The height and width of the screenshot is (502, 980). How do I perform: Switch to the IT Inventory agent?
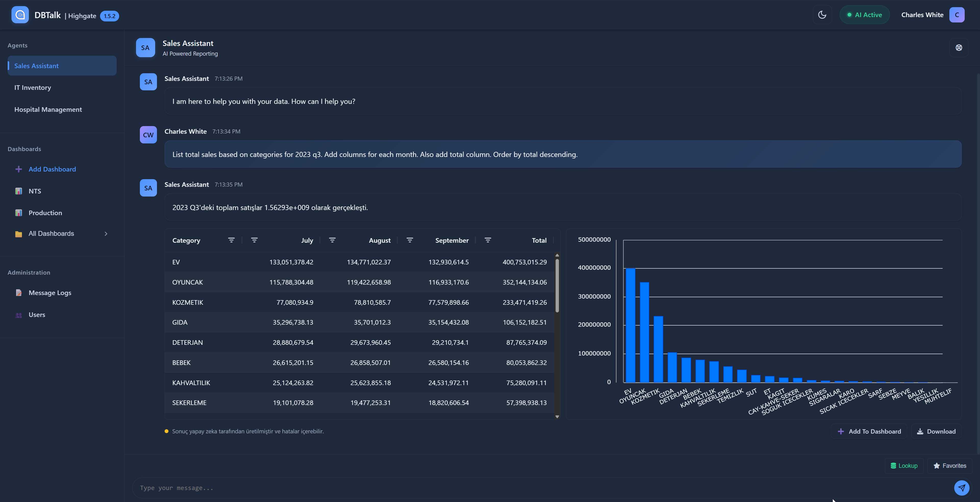point(33,88)
